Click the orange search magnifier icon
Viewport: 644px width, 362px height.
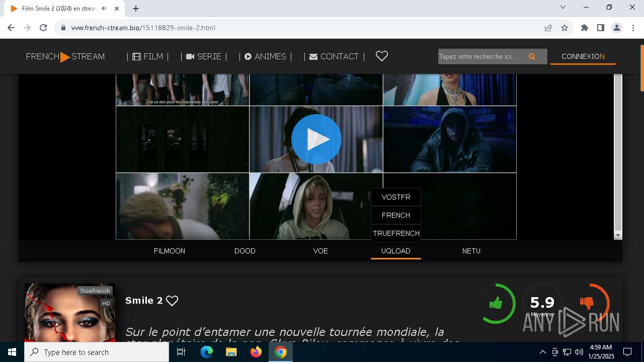pos(532,57)
